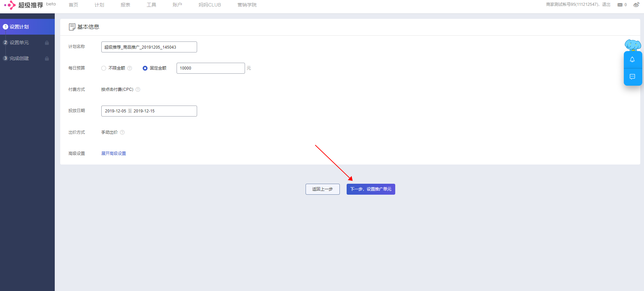Screen dimensions: 644x291
Task: Select the 不限金额 radio button
Action: coord(104,68)
